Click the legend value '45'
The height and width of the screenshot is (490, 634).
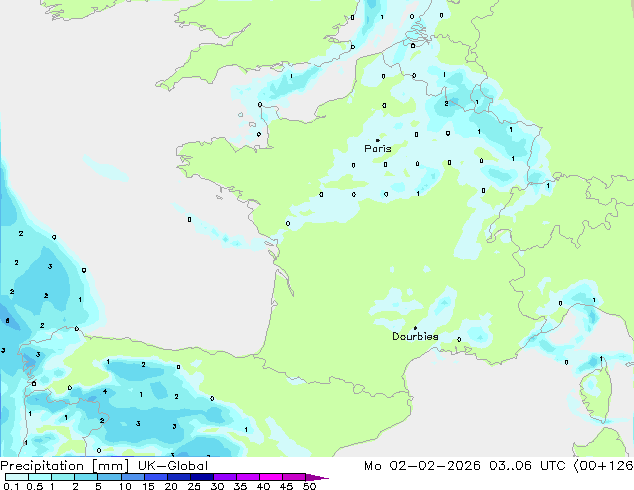click(x=286, y=486)
